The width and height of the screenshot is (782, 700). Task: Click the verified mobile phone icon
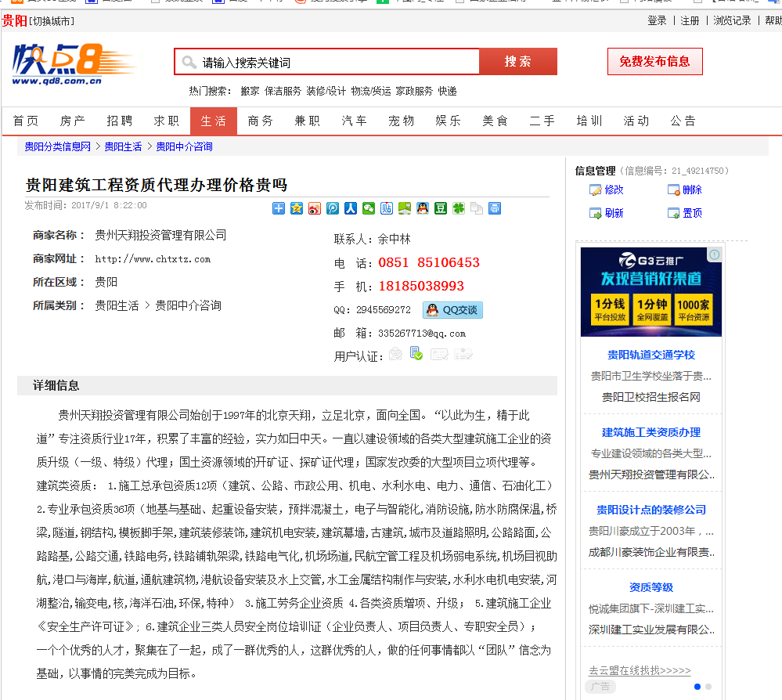pyautogui.click(x=416, y=354)
